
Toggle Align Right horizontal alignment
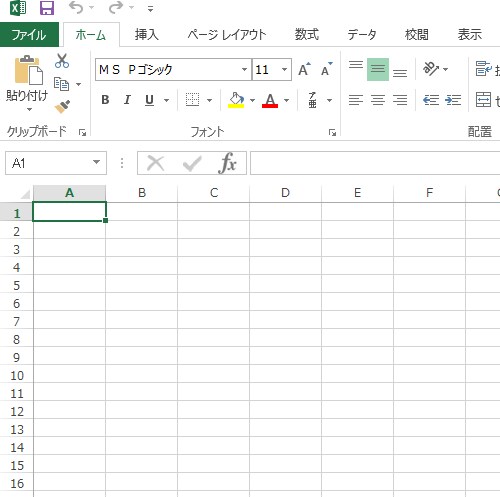[400, 100]
